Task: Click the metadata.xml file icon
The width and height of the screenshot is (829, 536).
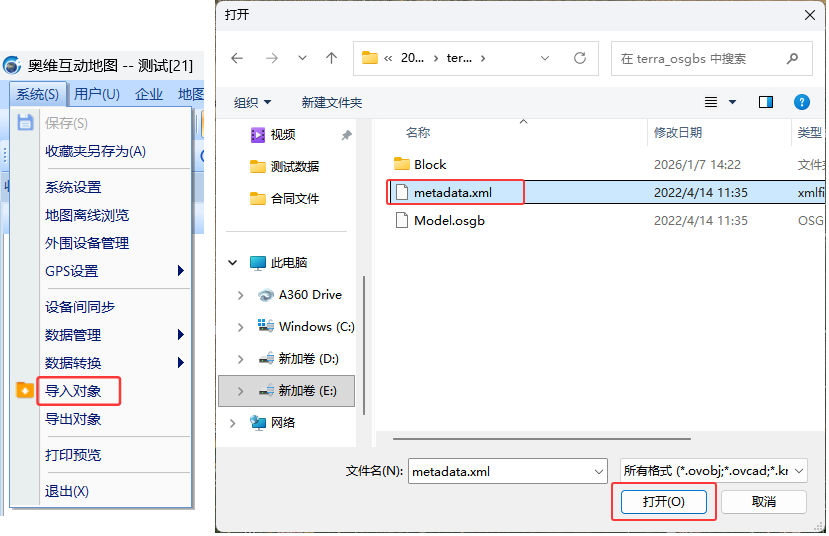Action: 402,192
